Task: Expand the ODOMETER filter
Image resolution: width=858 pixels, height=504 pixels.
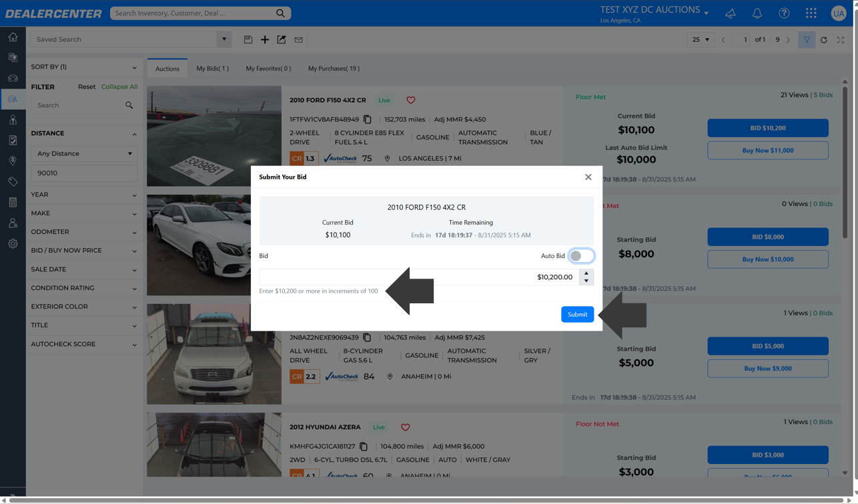Action: (x=84, y=232)
